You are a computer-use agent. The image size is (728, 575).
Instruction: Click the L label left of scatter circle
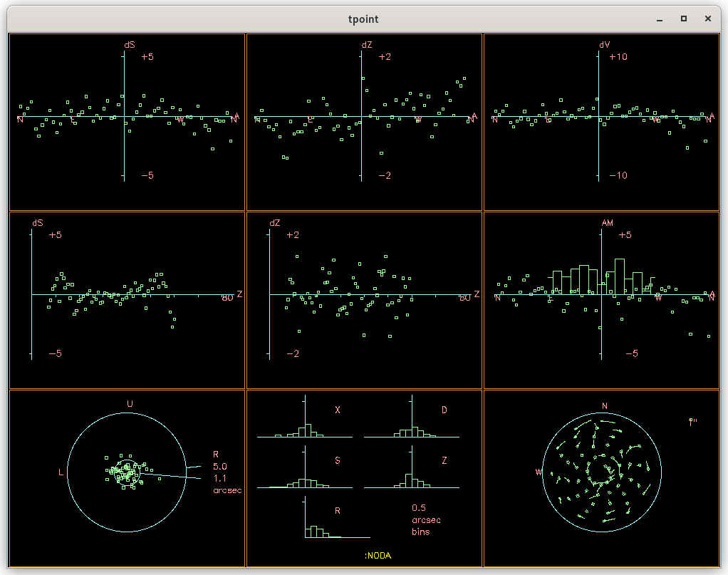(61, 472)
